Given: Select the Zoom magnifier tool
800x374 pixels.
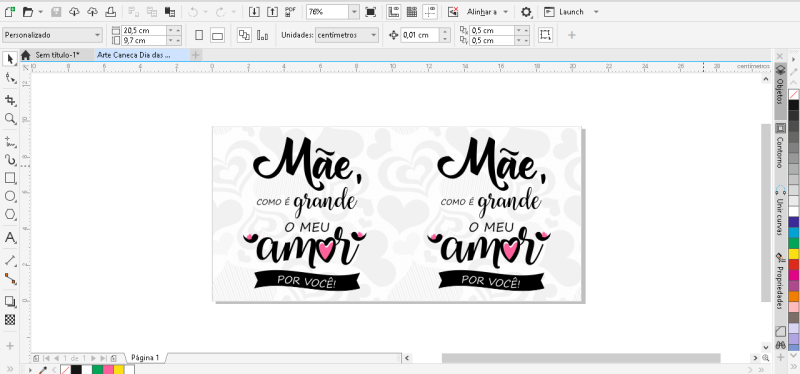Looking at the screenshot, I should (x=10, y=119).
